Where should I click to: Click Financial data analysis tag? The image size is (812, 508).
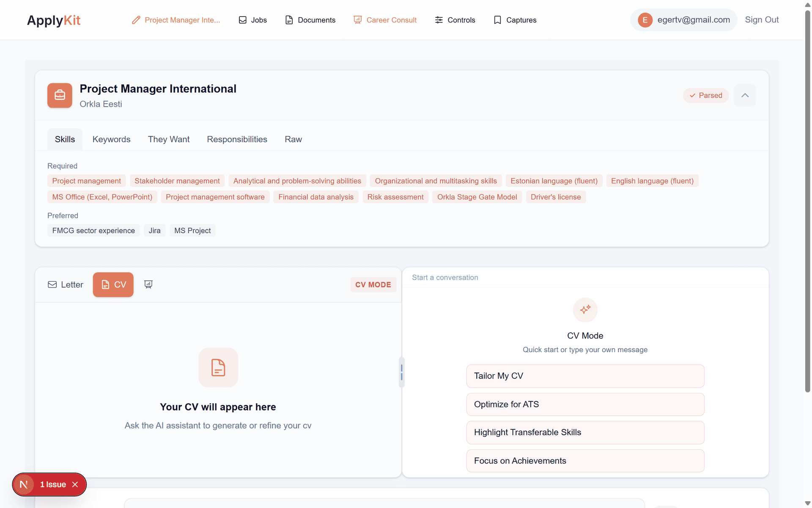click(316, 197)
